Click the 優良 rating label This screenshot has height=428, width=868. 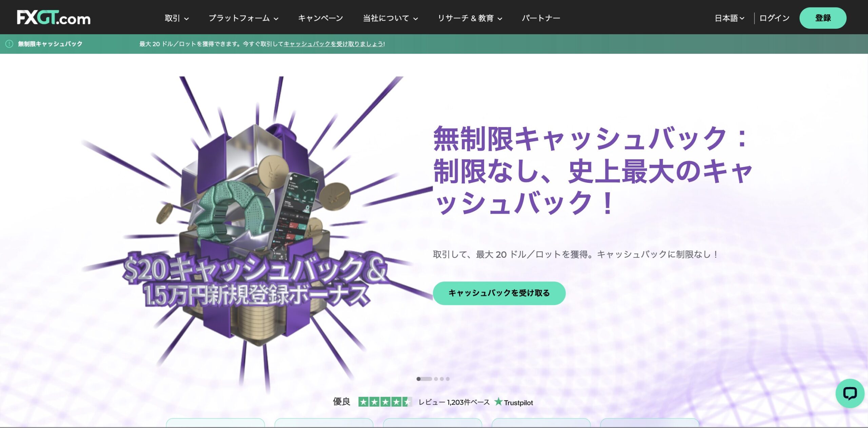pyautogui.click(x=341, y=402)
